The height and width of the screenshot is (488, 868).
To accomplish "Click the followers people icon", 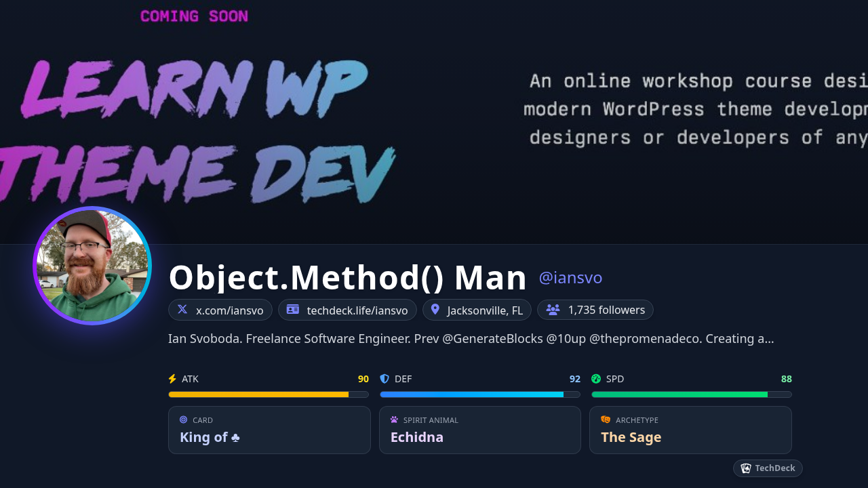I will tap(553, 310).
